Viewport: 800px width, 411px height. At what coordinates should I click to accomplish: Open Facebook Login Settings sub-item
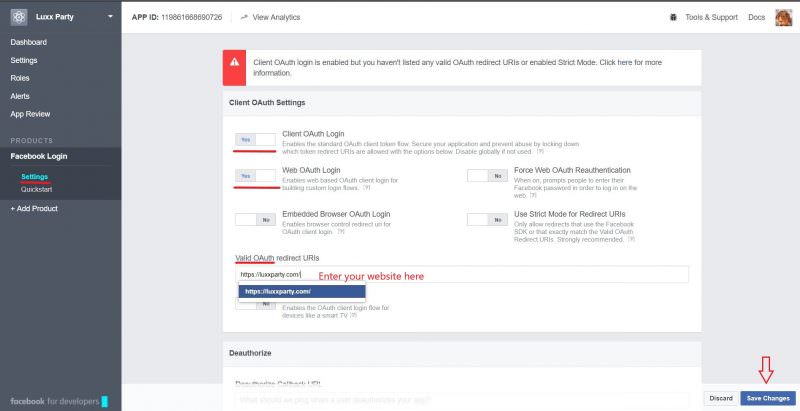[x=35, y=176]
